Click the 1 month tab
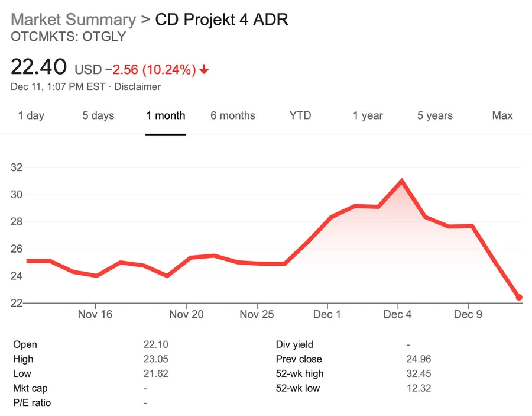The image size is (532, 416). (166, 115)
